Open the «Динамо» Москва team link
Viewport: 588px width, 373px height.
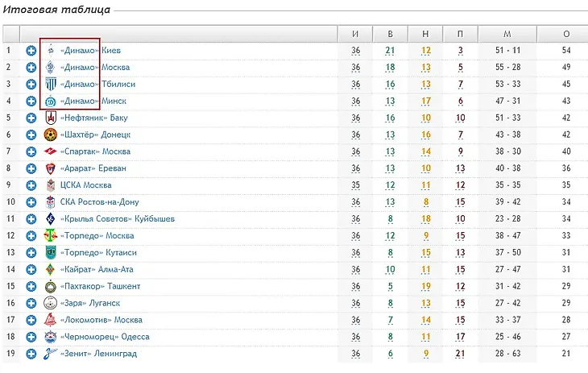tap(95, 68)
